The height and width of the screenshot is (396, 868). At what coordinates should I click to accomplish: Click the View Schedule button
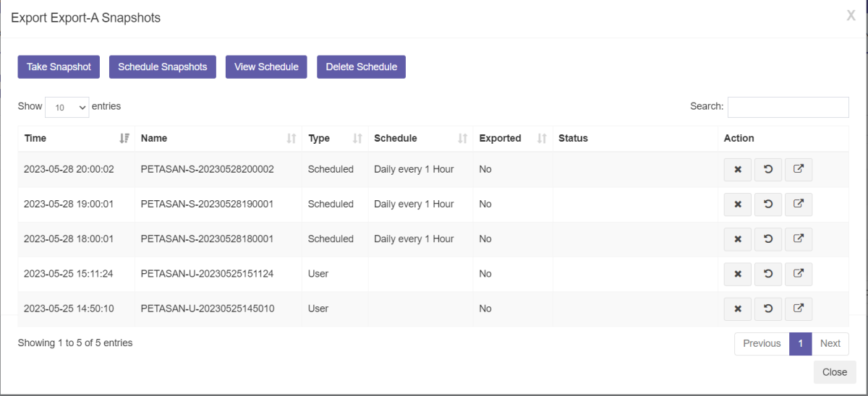click(266, 66)
